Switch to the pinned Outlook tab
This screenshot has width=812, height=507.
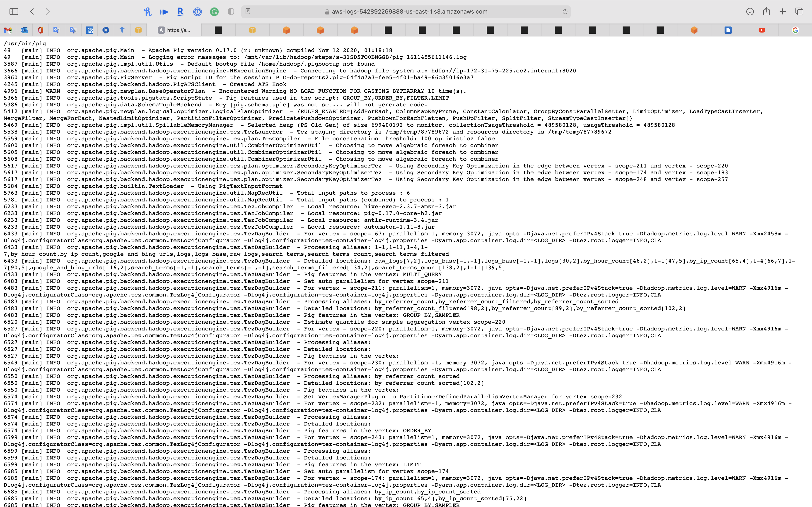click(24, 30)
